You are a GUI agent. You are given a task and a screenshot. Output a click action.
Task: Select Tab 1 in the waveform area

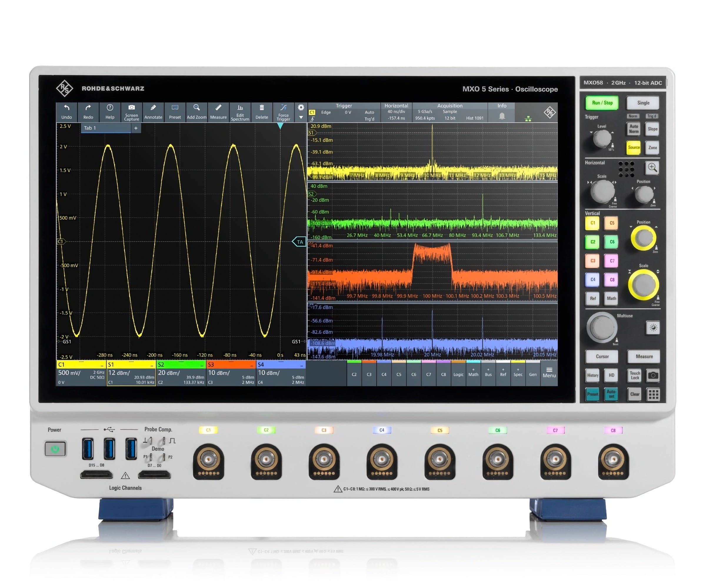[106, 128]
